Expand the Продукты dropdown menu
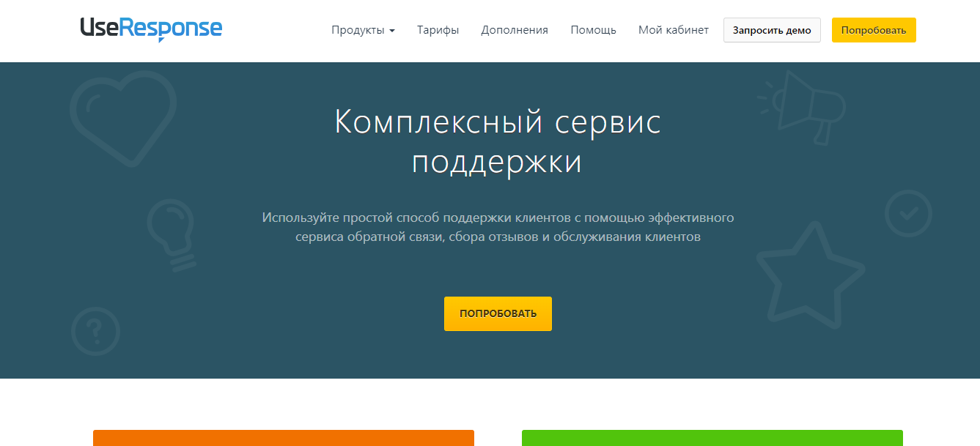 [x=363, y=30]
